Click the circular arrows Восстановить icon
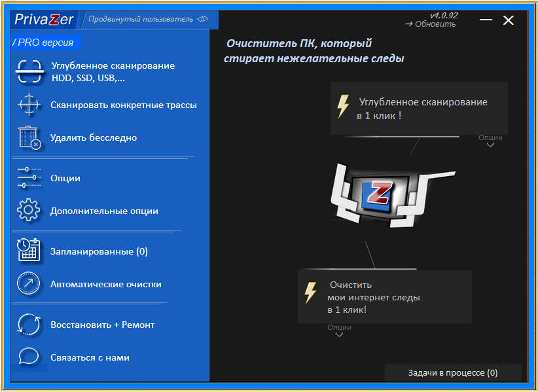 (x=29, y=324)
